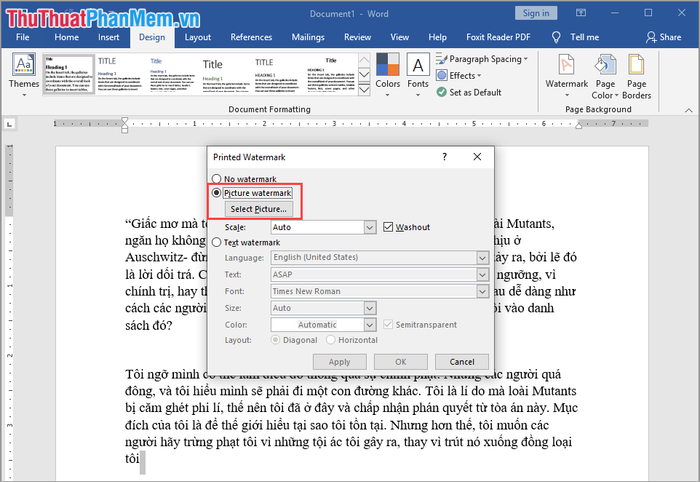Switch to the Insert ribbon tab

tap(108, 37)
